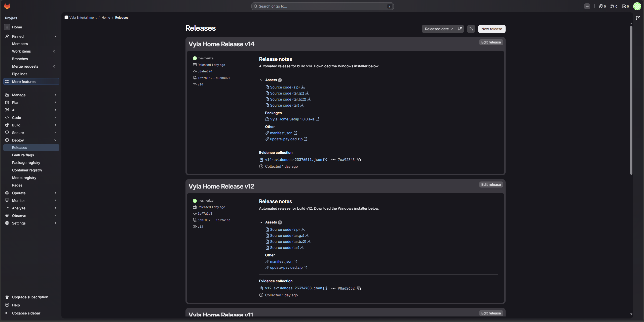Download v14 Source code (tar.bz2) icon
Image resolution: width=644 pixels, height=322 pixels.
pyautogui.click(x=309, y=99)
